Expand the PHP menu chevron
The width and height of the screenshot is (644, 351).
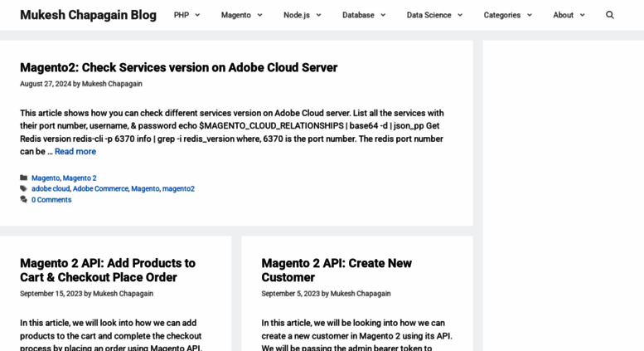[197, 15]
